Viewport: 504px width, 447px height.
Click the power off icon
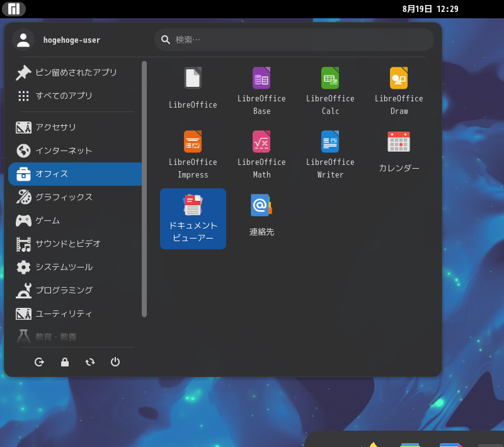(x=115, y=362)
